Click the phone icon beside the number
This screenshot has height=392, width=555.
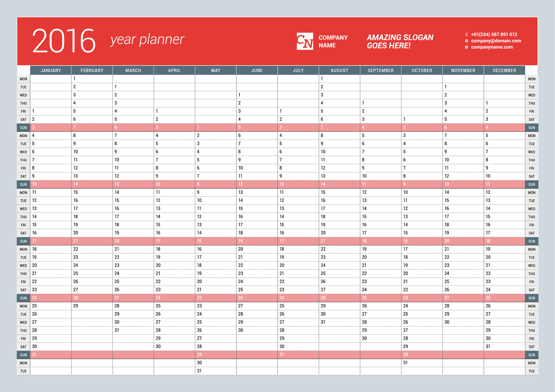[467, 35]
